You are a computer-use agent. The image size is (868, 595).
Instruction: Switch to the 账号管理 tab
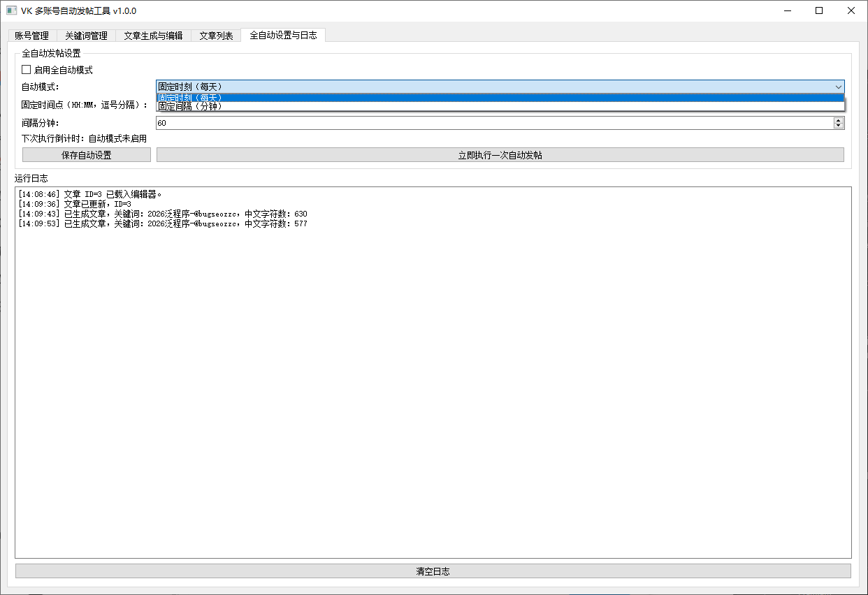(x=31, y=36)
